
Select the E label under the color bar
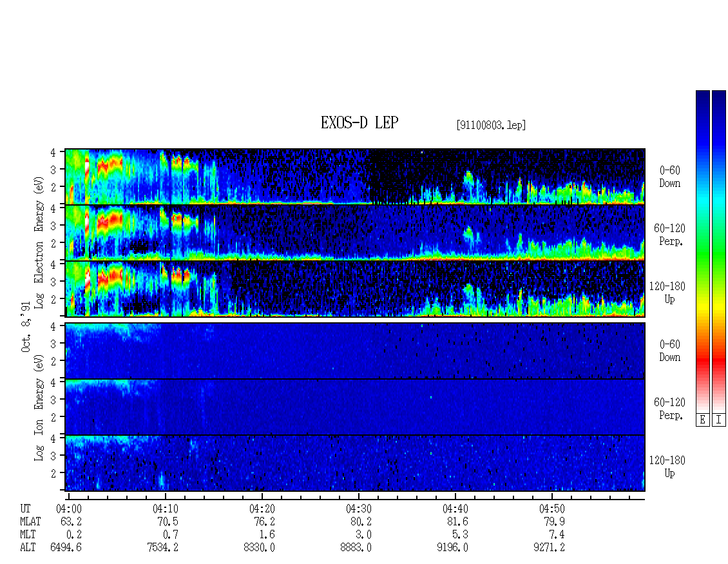pos(702,420)
